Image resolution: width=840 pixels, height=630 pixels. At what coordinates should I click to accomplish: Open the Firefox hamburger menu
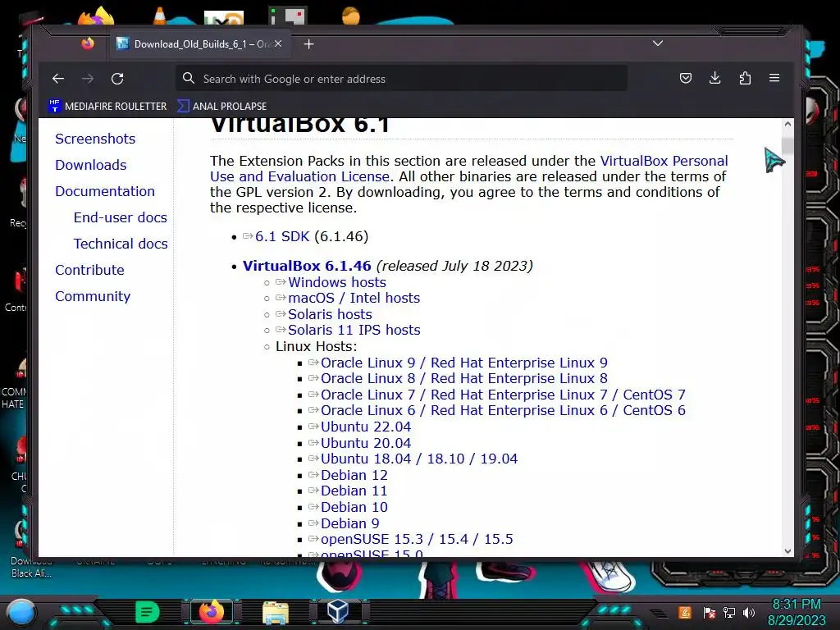click(774, 78)
